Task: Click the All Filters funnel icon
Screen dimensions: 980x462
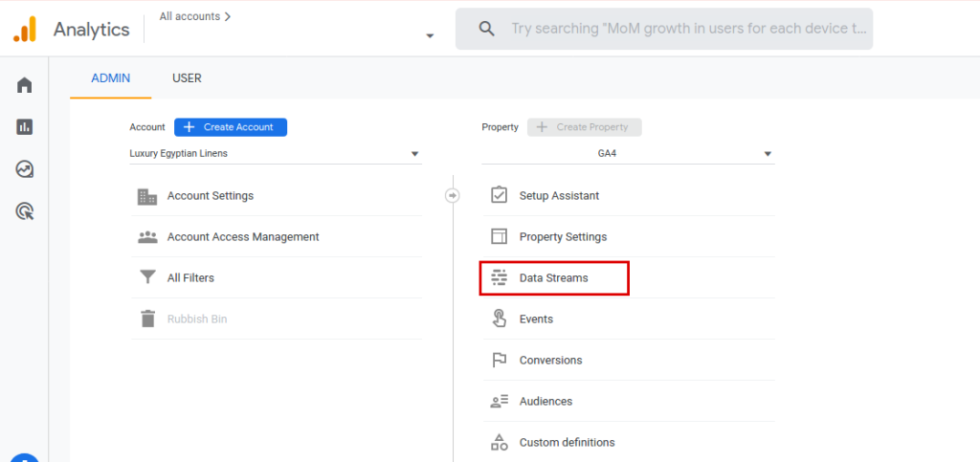Action: [147, 277]
